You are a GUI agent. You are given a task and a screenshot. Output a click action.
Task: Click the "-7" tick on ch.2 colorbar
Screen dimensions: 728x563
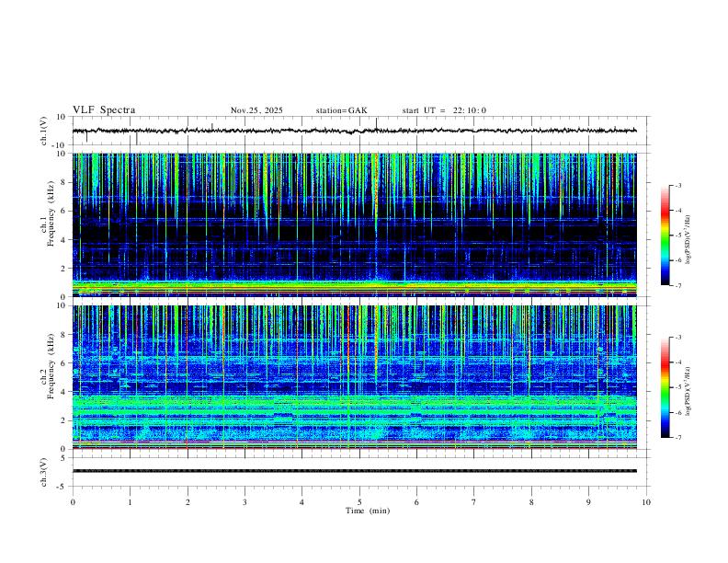point(677,437)
